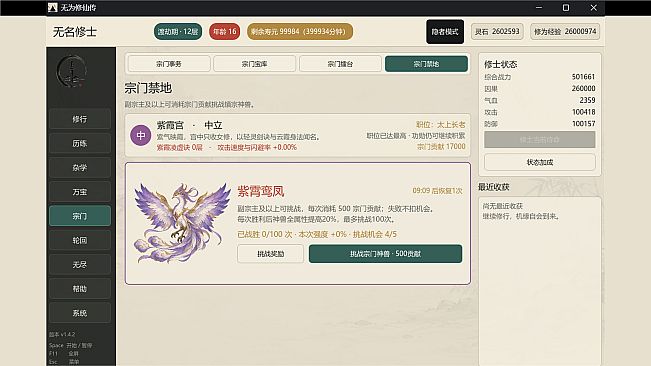Click the 职位：太上长老 label
Screen dimensions: 651x366
click(441, 124)
